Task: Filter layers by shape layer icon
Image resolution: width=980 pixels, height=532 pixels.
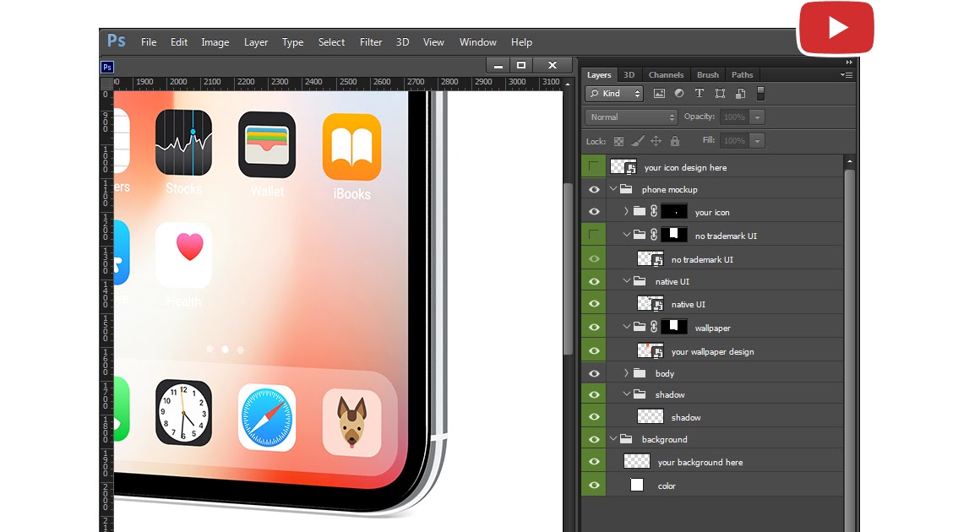Action: 720,94
